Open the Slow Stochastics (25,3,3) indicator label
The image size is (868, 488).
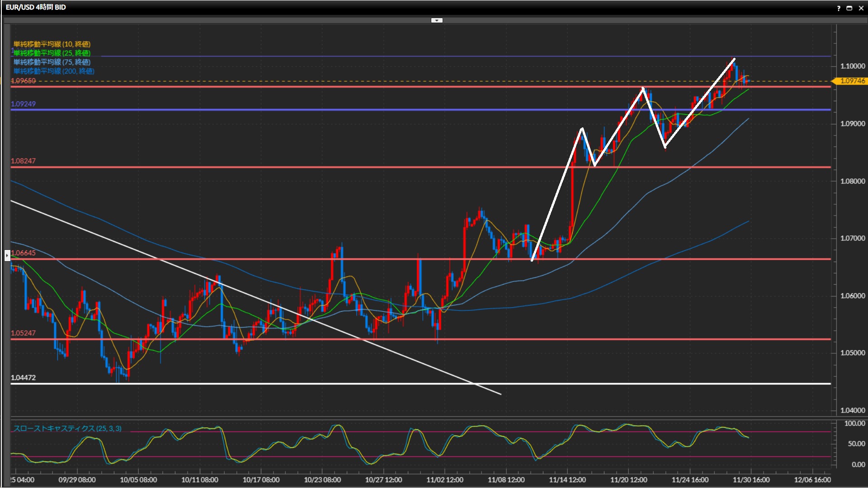pyautogui.click(x=67, y=428)
